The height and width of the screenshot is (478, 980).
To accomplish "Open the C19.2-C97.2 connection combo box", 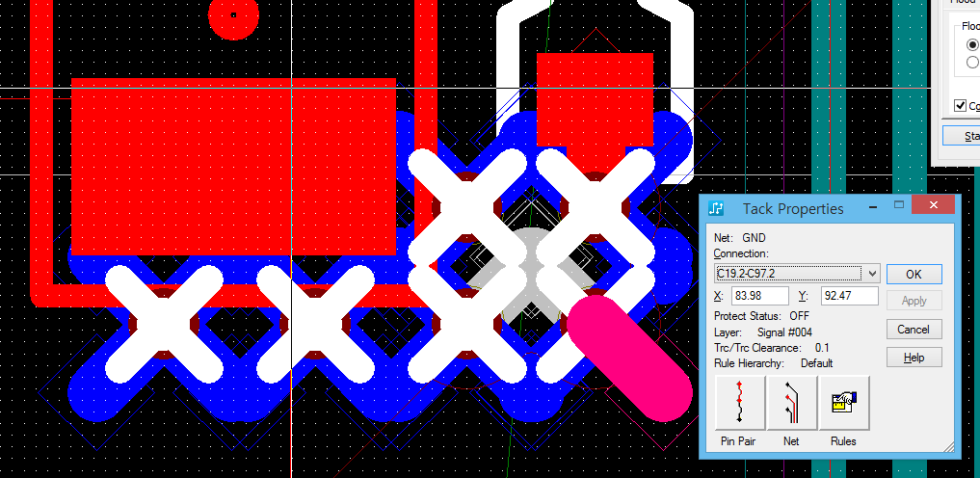I will click(788, 274).
